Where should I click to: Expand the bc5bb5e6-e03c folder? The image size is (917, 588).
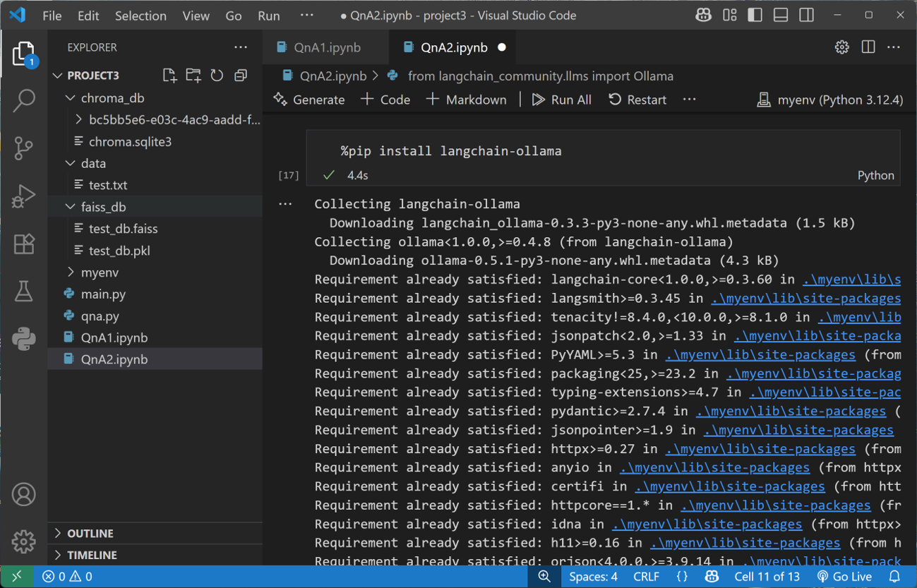coord(78,120)
